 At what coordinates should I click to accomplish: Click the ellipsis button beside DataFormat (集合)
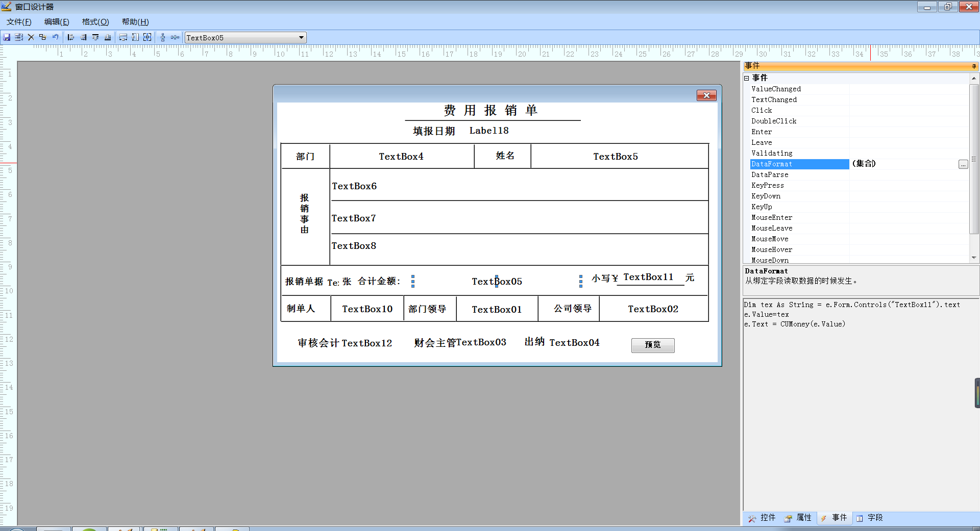pos(963,164)
